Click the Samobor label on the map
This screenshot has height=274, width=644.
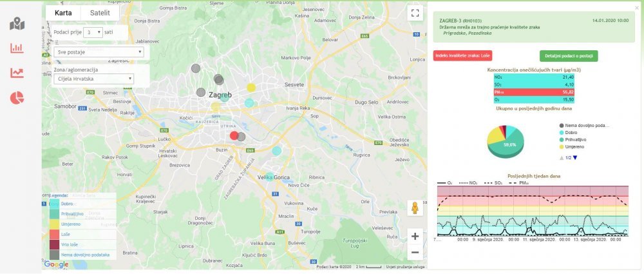65,106
